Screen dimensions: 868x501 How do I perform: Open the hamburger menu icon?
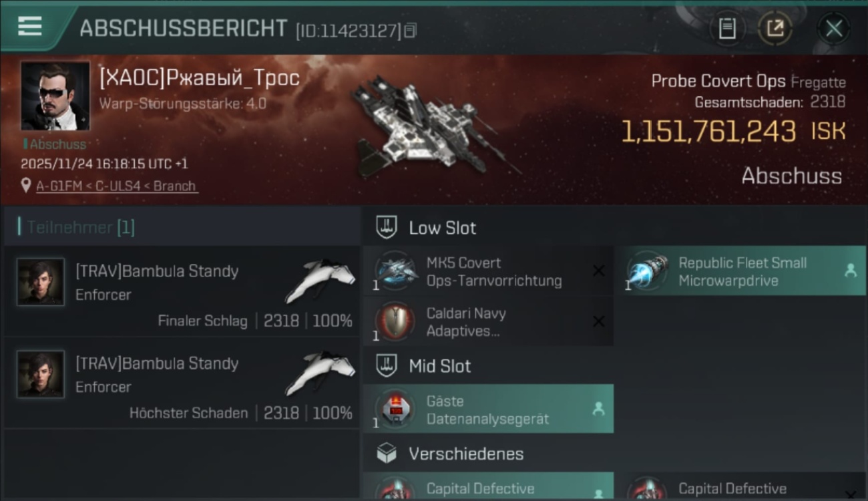click(x=29, y=26)
